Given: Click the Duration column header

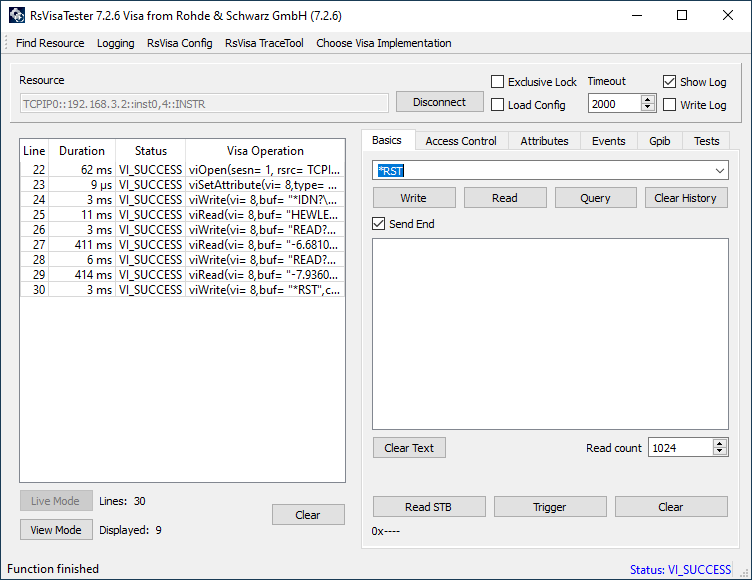Looking at the screenshot, I should (82, 151).
